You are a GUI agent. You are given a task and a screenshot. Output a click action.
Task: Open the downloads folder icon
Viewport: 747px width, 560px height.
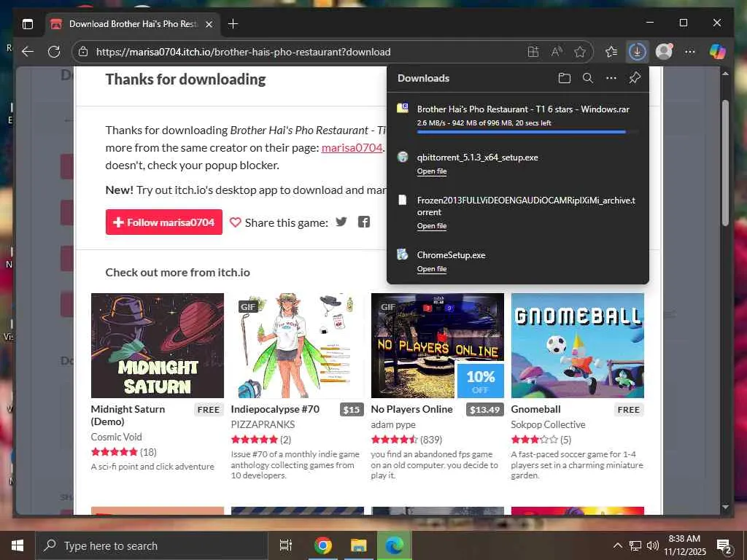click(564, 78)
